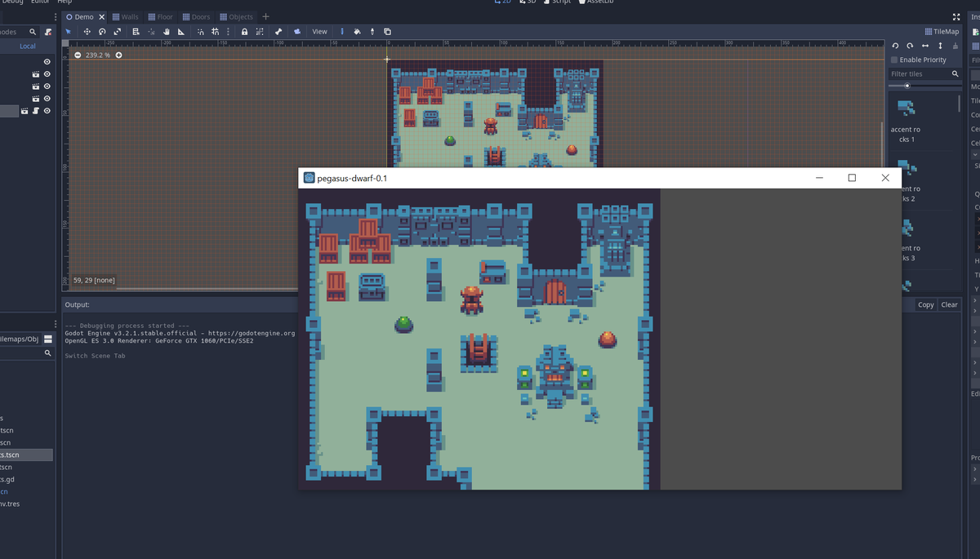Open the Help menu
Screen dimensions: 980x559
[65, 2]
